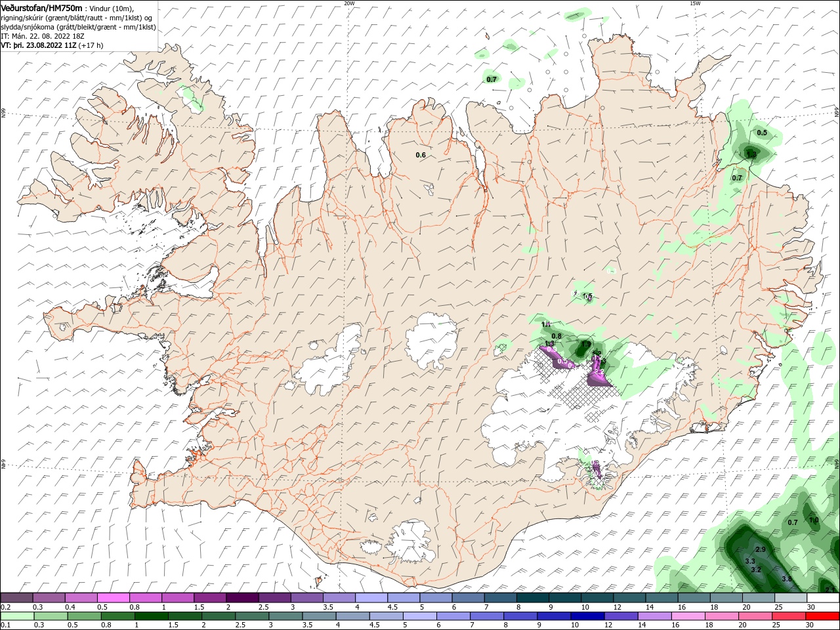Screen dimensions: 840x630
Task: Select darkest green bottom-row swatch starting at 1
Action: pos(152,616)
